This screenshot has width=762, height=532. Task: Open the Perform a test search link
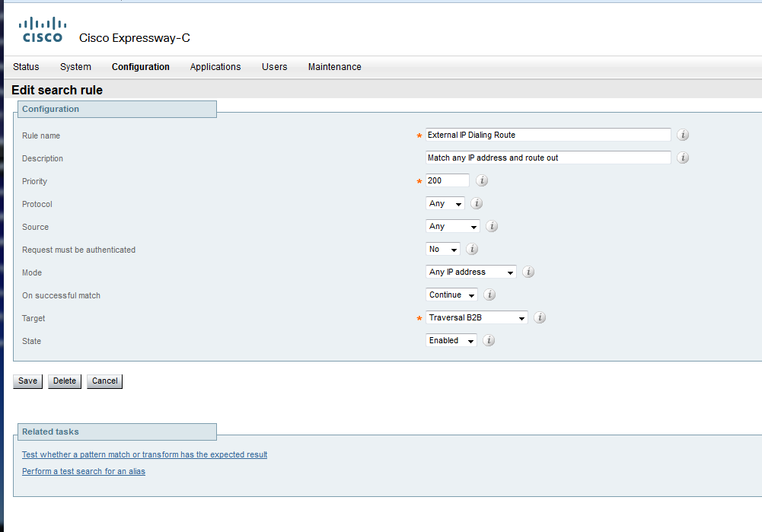coord(84,471)
